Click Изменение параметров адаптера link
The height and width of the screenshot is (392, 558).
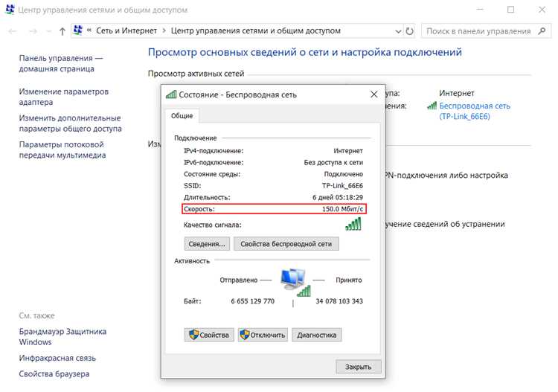coord(64,97)
